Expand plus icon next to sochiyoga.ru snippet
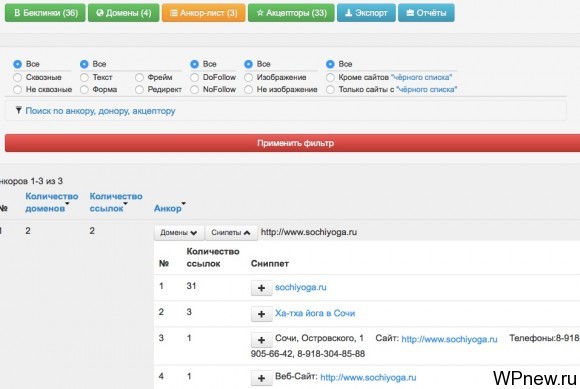Screen dimensions: 580x389 261,288
